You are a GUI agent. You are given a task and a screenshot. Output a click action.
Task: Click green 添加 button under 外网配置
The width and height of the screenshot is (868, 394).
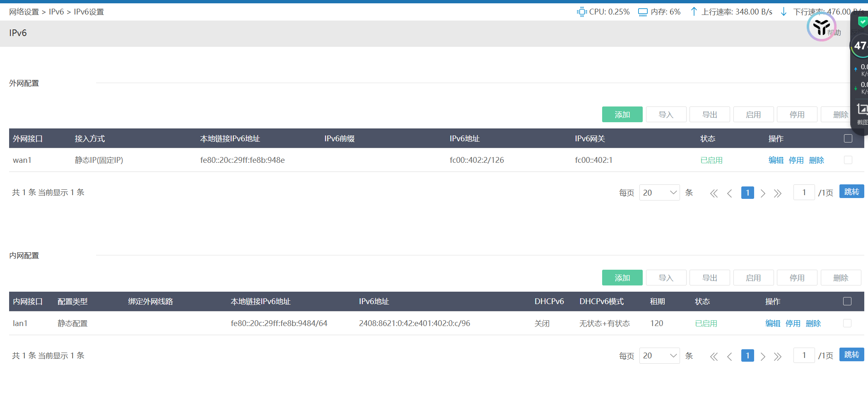[622, 114]
